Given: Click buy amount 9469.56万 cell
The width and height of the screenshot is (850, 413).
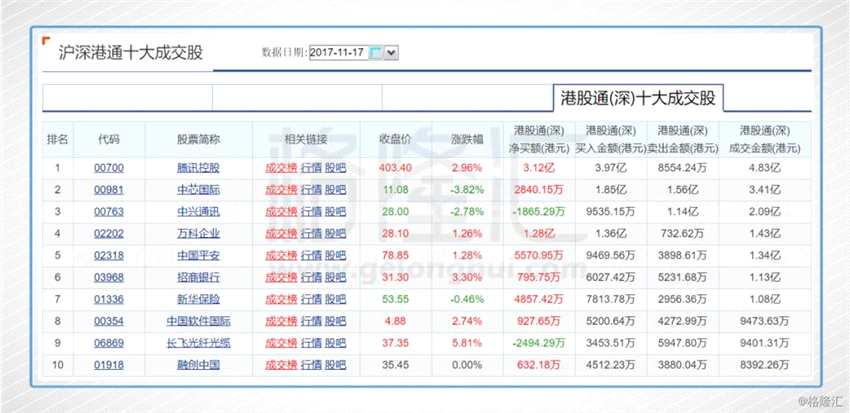Looking at the screenshot, I should 611,255.
